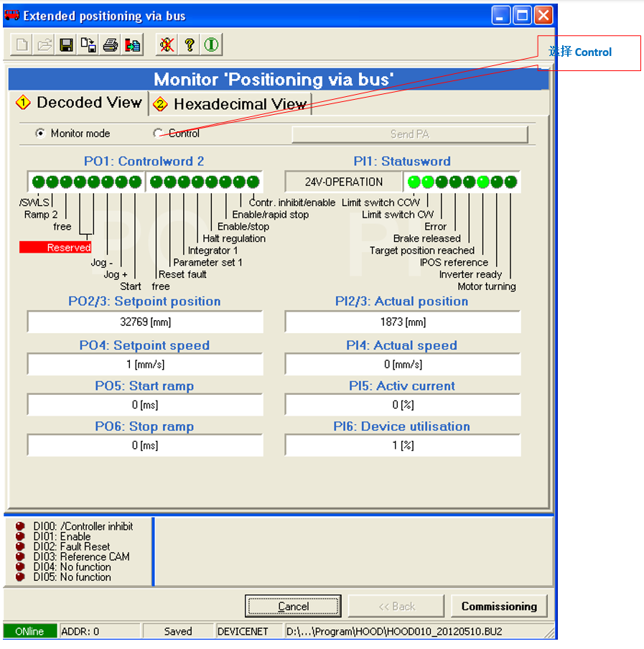Viewport: 644px width, 649px height.
Task: Select the Monitor mode radio button
Action: 40,134
